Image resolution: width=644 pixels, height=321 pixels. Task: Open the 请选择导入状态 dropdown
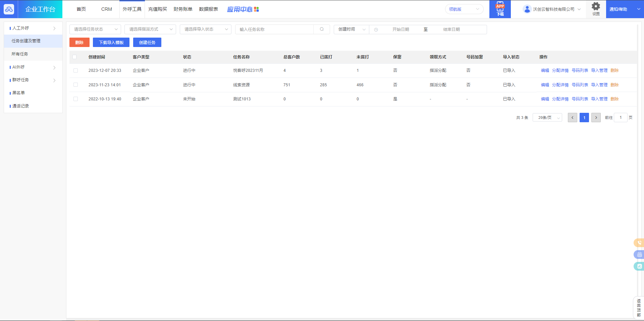point(206,29)
